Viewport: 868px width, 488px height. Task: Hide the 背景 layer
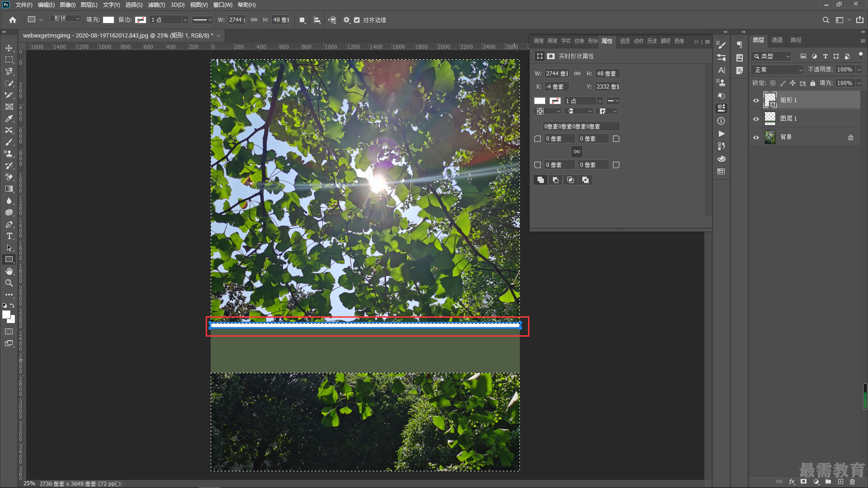756,137
